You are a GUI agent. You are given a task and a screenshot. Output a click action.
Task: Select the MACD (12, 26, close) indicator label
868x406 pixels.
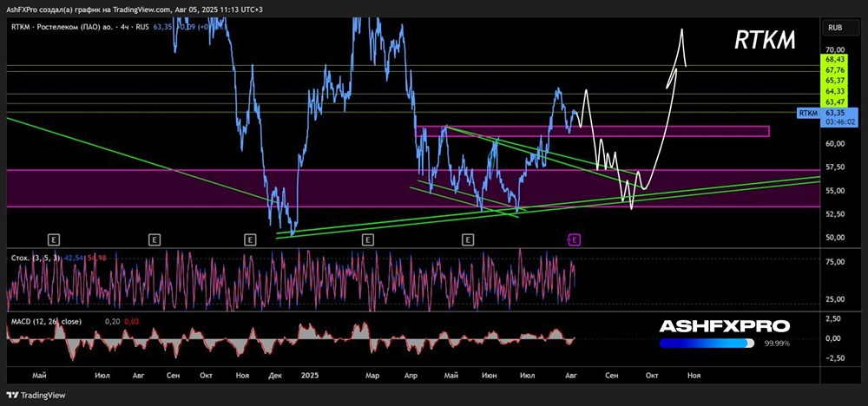click(45, 321)
